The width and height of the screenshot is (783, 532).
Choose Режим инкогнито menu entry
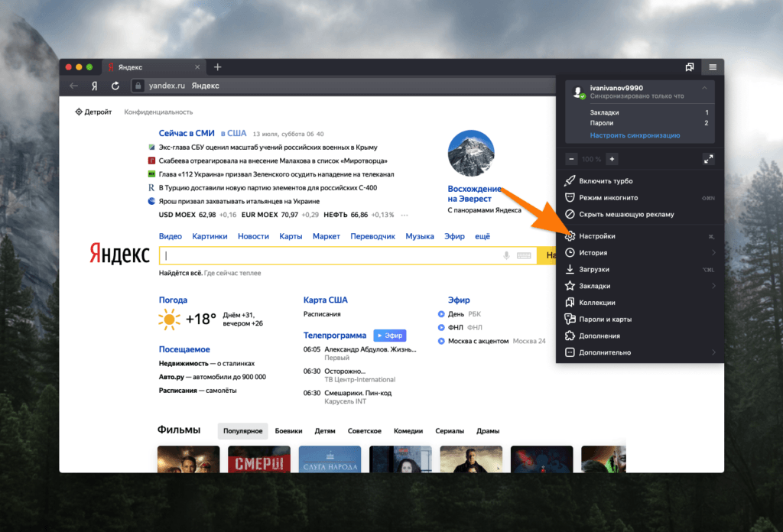click(640, 198)
